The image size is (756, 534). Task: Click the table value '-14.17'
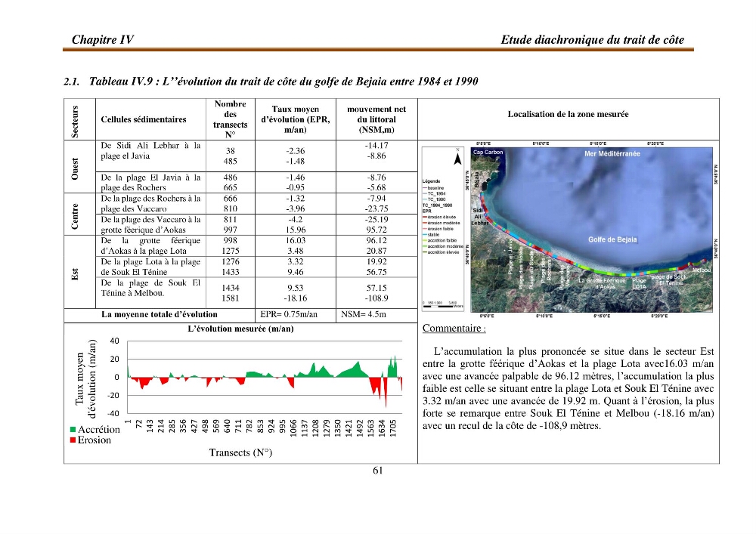pos(376,146)
